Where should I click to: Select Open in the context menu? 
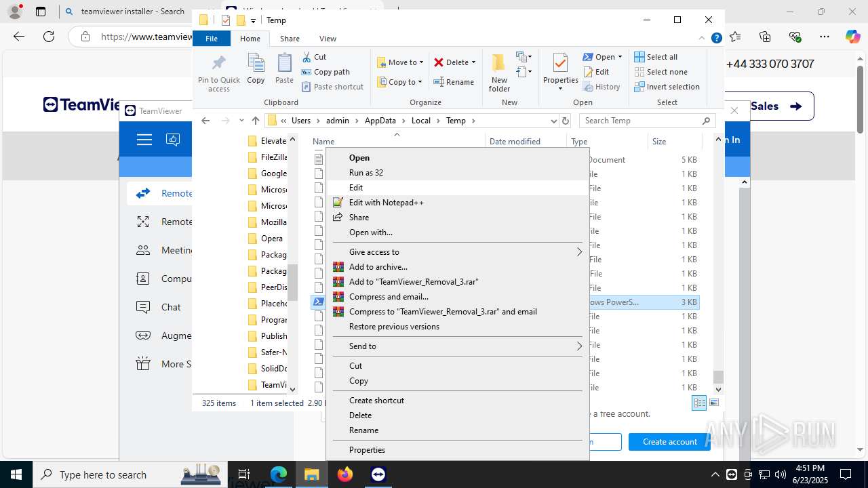457,157
